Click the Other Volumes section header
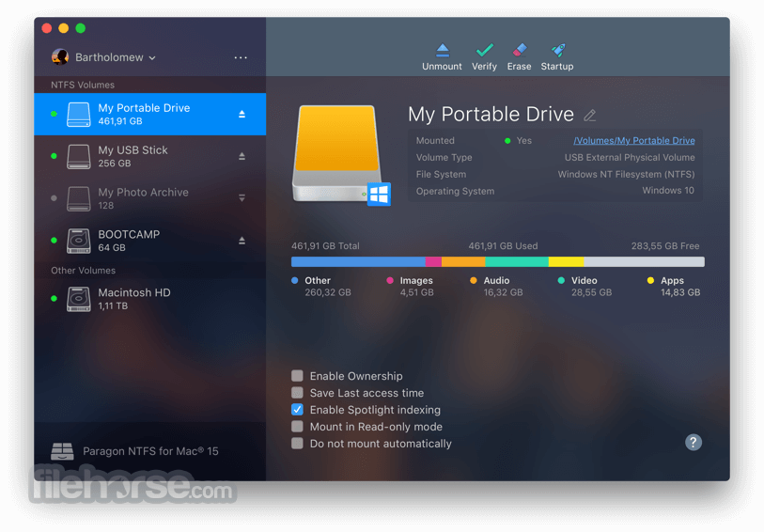 84,271
